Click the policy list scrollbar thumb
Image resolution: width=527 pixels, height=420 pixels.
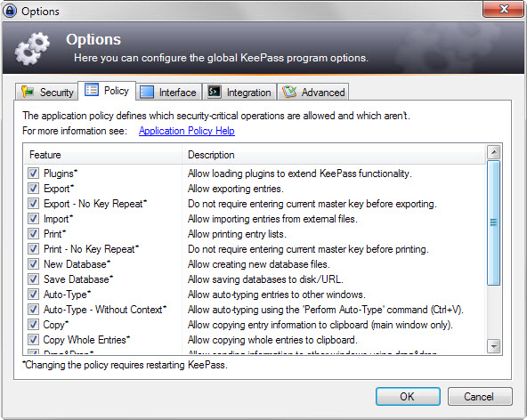pyautogui.click(x=493, y=222)
